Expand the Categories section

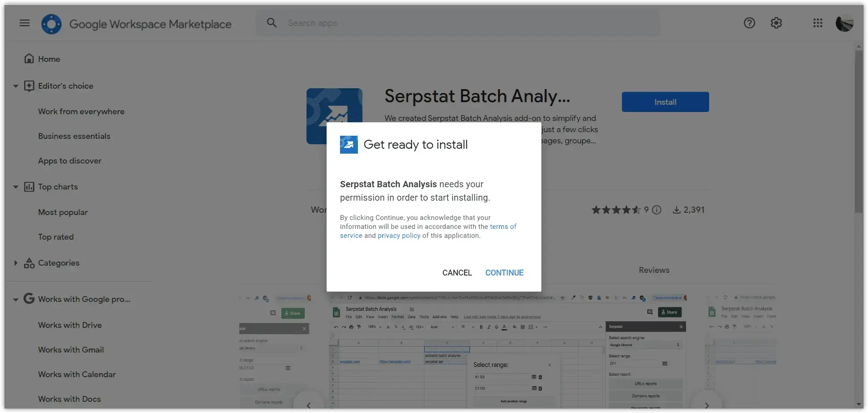16,263
